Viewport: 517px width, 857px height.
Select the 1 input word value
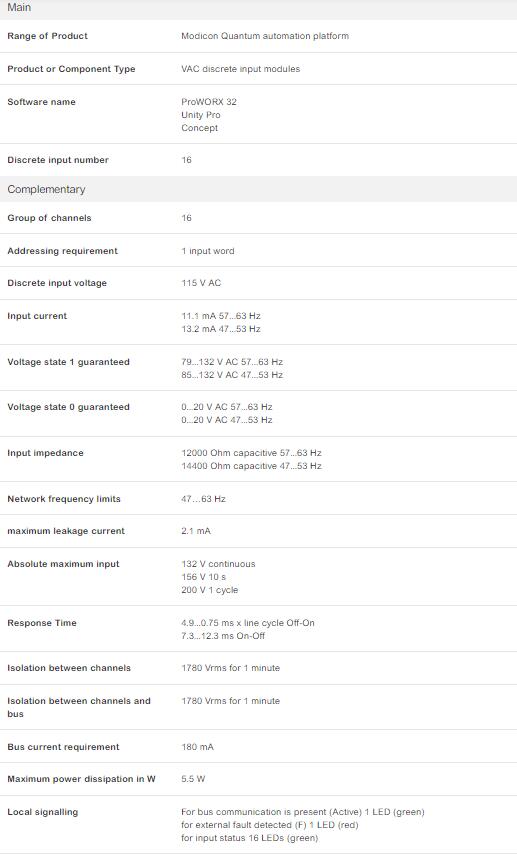pyautogui.click(x=208, y=251)
